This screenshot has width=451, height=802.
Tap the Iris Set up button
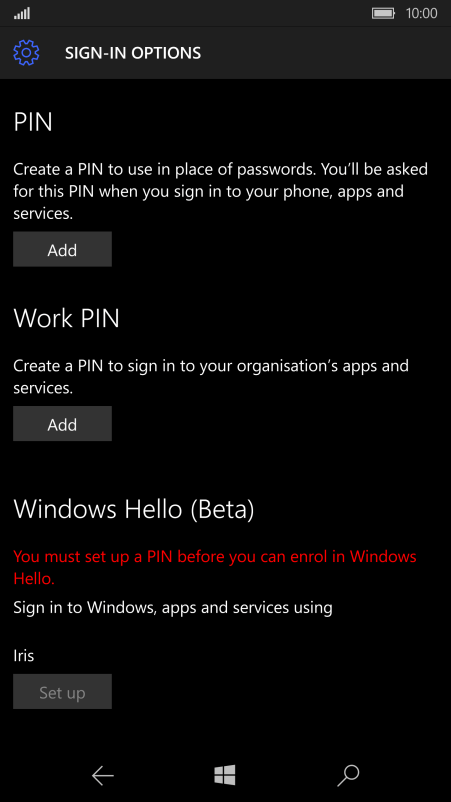62,692
